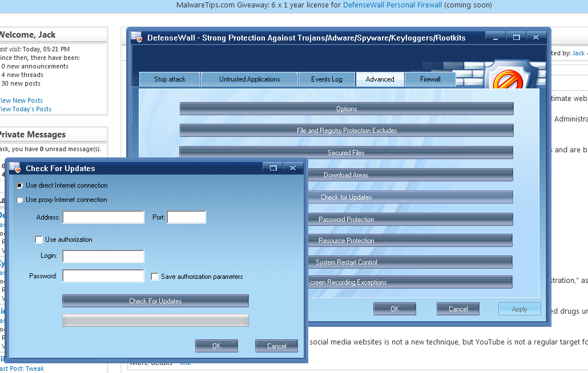Open the Secured Files settings

pyautogui.click(x=347, y=153)
